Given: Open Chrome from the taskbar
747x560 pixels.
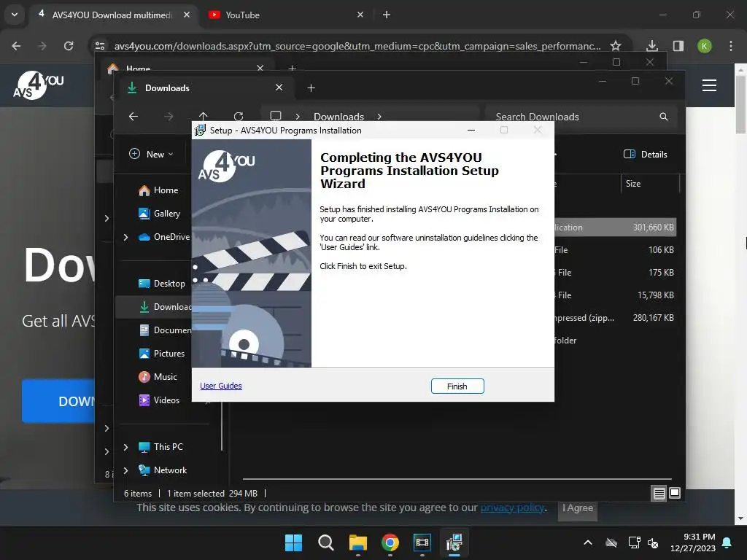Looking at the screenshot, I should (x=390, y=542).
